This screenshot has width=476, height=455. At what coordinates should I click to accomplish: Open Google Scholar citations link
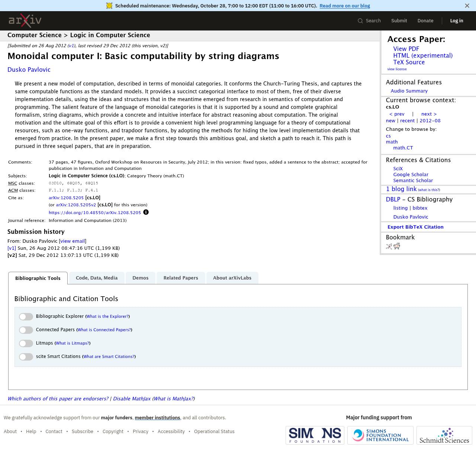[411, 174]
